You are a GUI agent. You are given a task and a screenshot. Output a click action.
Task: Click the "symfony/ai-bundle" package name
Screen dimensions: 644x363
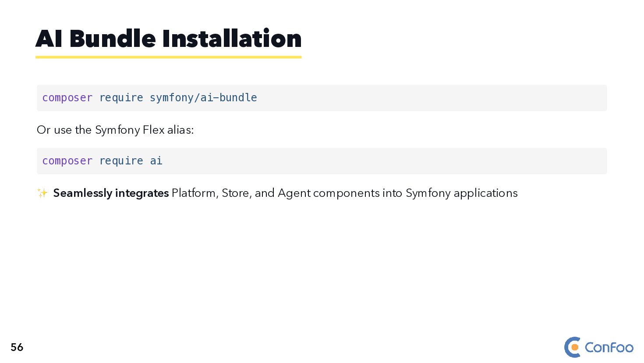pyautogui.click(x=203, y=98)
